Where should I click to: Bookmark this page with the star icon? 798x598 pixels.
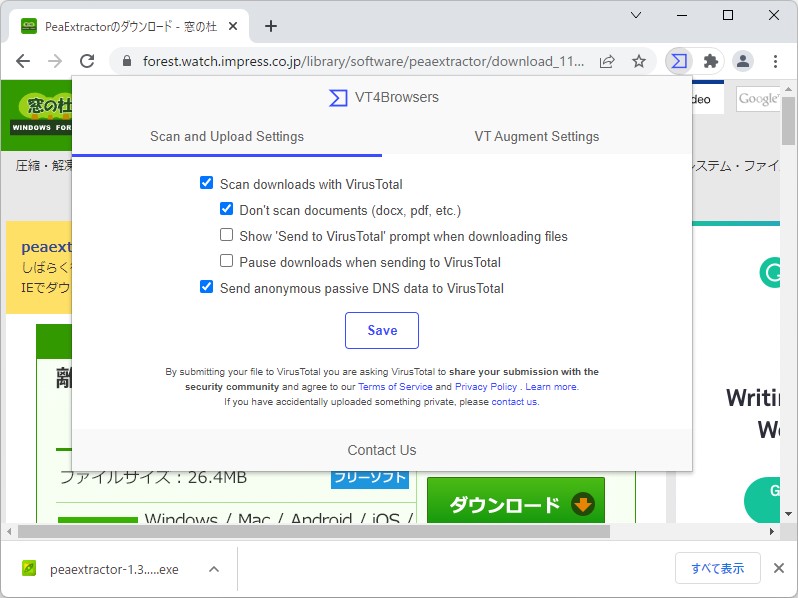click(x=639, y=62)
